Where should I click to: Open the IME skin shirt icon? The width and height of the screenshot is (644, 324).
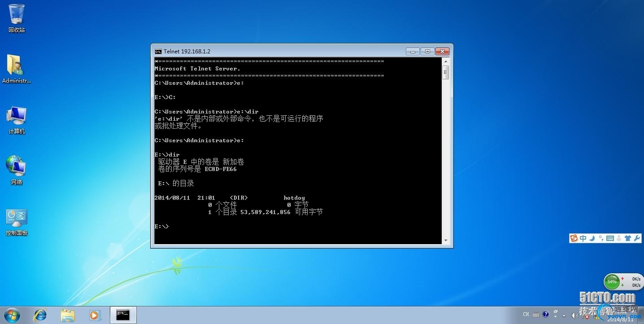628,238
